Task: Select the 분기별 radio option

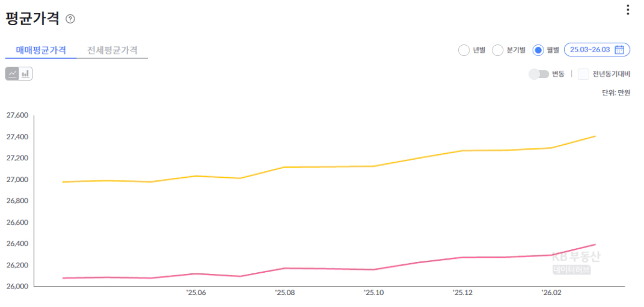Action: 497,50
